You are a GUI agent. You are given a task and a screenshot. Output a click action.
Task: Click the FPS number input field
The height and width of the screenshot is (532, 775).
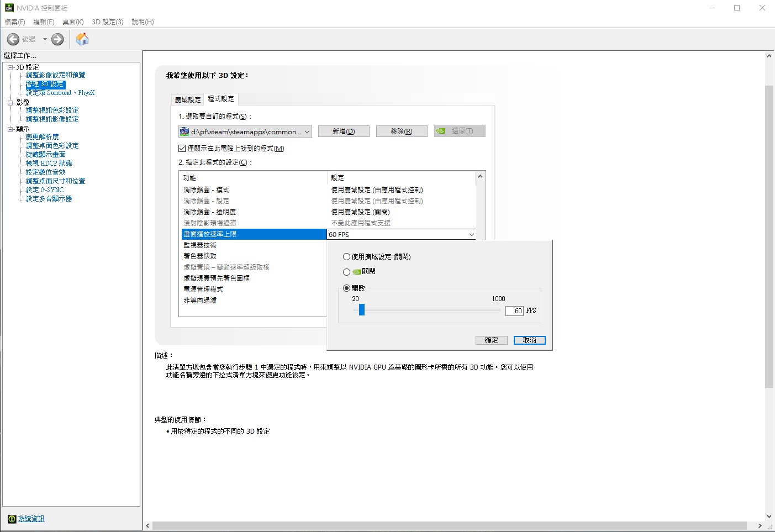tap(514, 311)
